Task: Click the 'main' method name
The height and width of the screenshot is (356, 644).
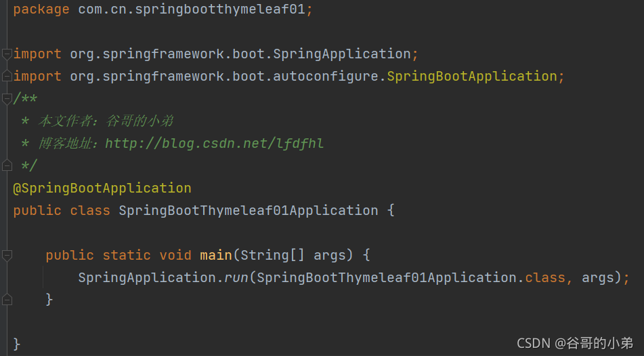Action: pos(216,255)
